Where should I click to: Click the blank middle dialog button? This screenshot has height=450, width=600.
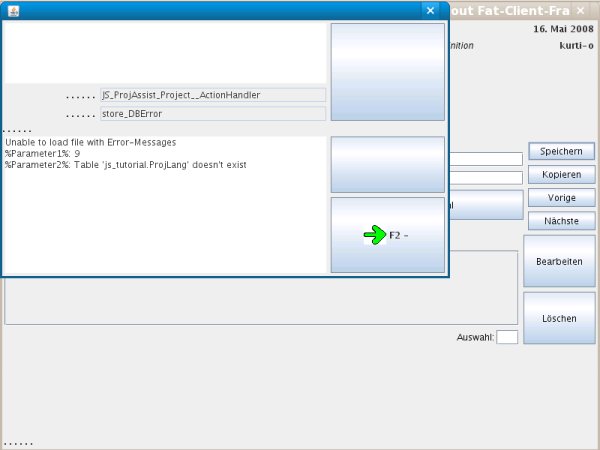coord(387,164)
